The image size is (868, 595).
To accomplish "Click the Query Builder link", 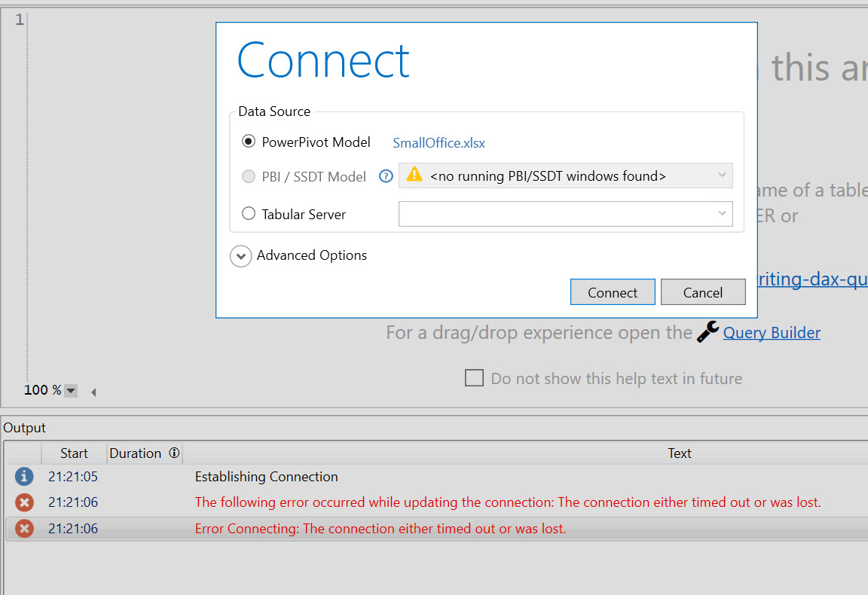I will (x=771, y=332).
